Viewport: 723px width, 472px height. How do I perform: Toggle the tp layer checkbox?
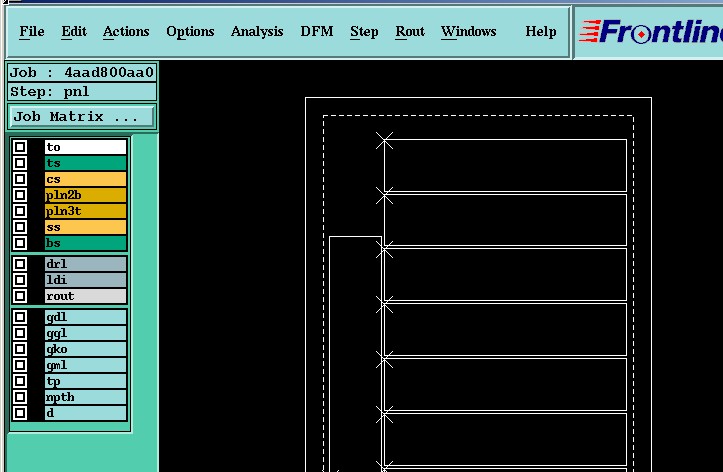coord(20,381)
